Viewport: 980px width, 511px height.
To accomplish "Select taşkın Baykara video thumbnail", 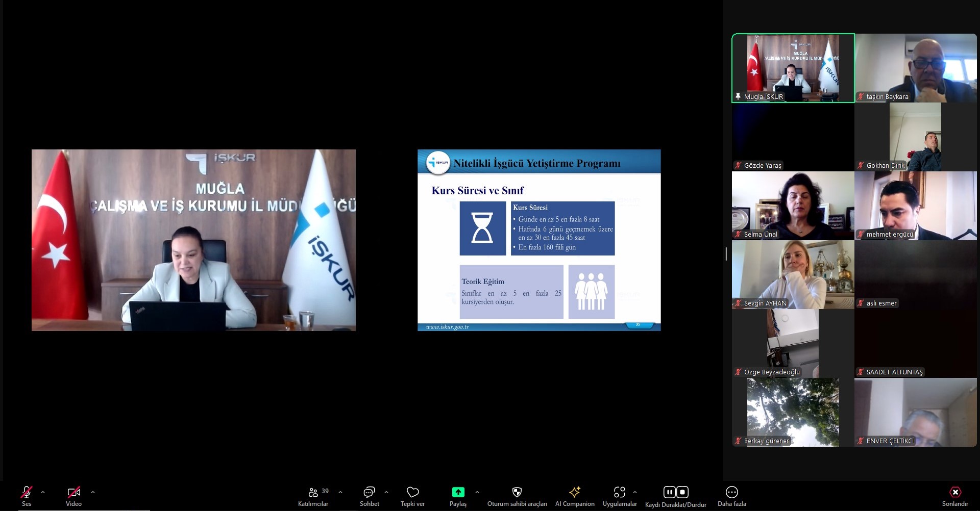I will coord(916,68).
